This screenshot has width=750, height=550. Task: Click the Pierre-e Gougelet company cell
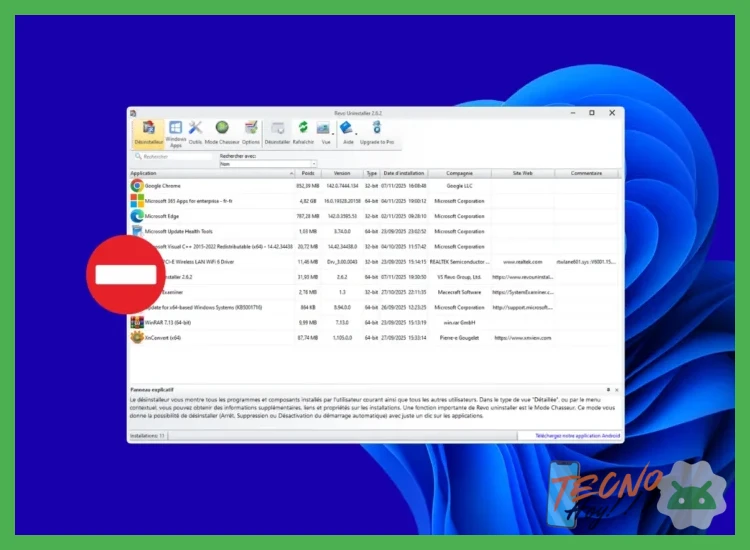click(459, 338)
